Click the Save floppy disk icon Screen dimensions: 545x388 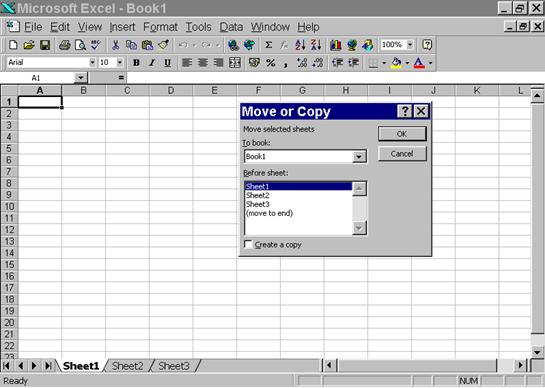tap(45, 45)
